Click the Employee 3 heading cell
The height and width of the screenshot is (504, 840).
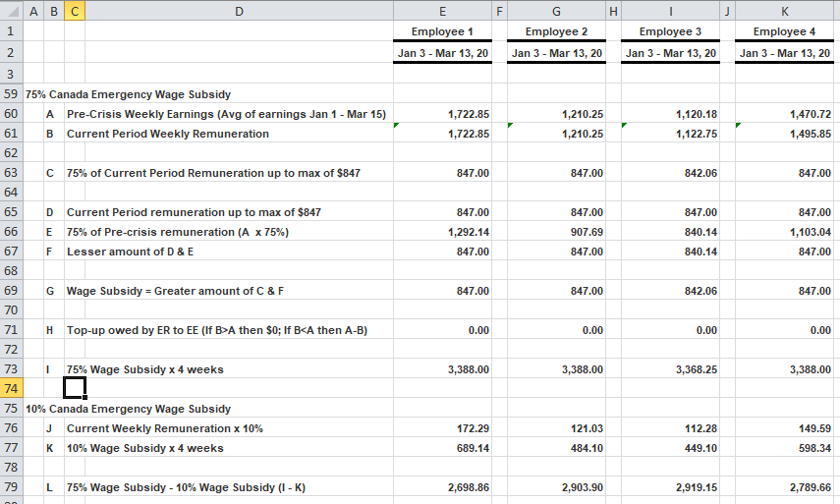click(x=670, y=31)
